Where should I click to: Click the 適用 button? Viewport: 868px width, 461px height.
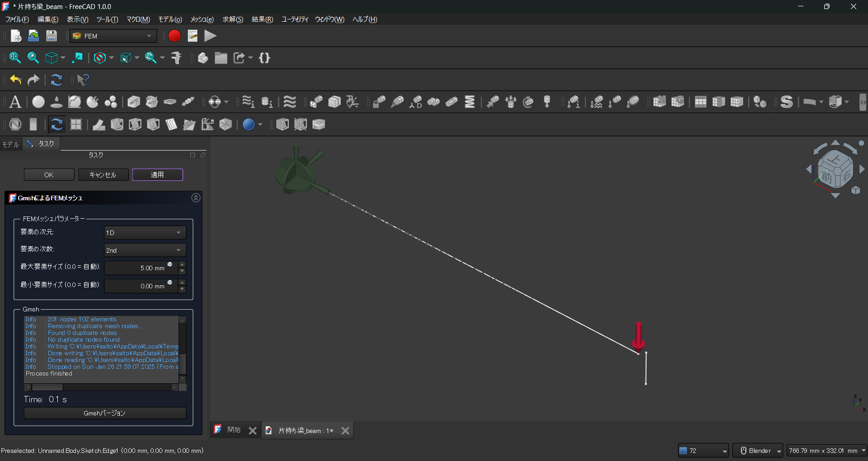(x=157, y=175)
